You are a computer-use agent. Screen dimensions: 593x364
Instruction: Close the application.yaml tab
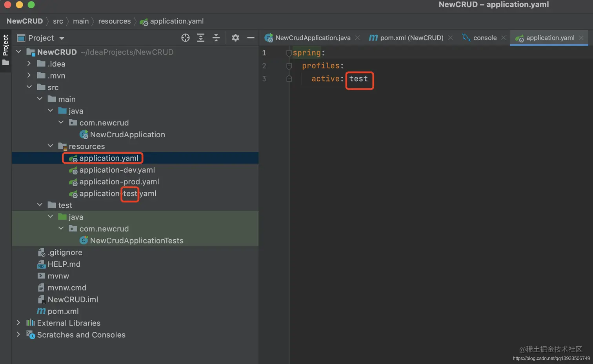(581, 38)
